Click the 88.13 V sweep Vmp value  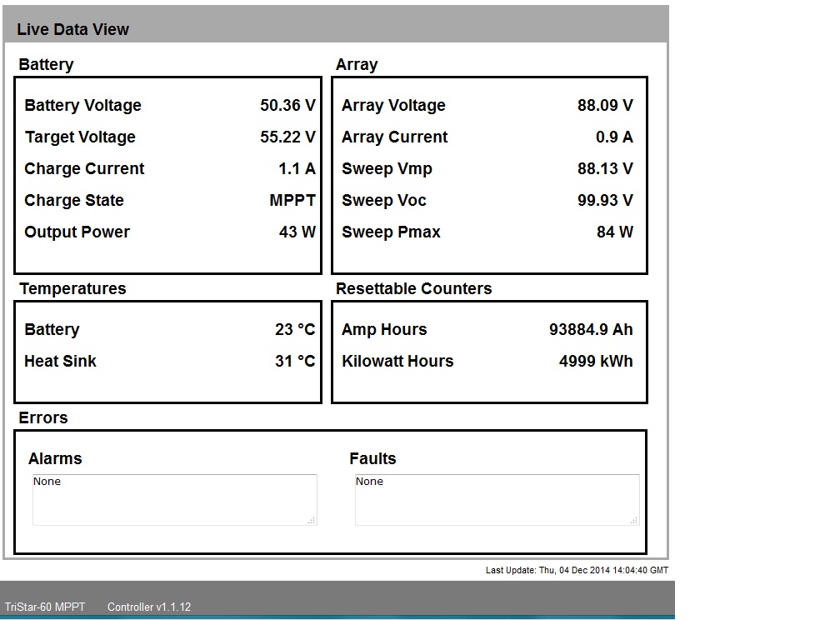[605, 168]
